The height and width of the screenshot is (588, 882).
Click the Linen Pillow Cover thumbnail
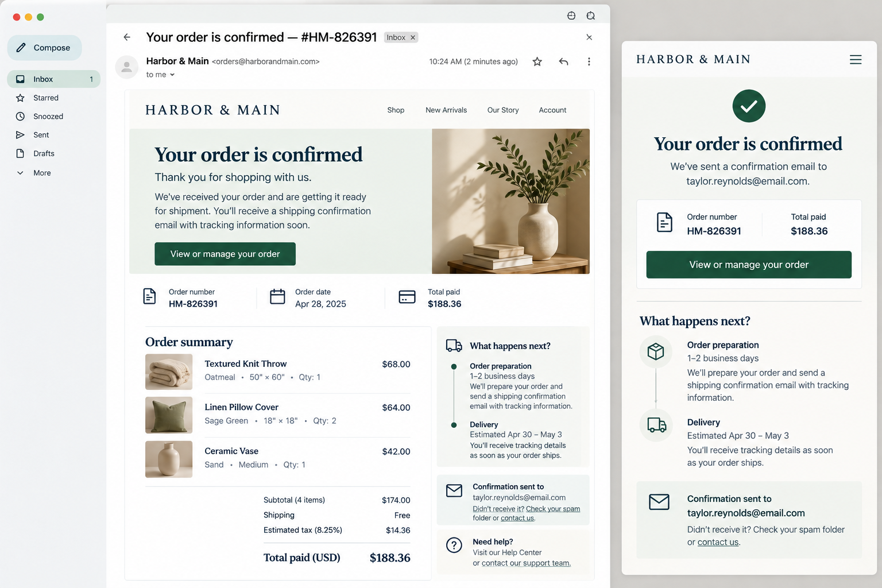coord(169,415)
